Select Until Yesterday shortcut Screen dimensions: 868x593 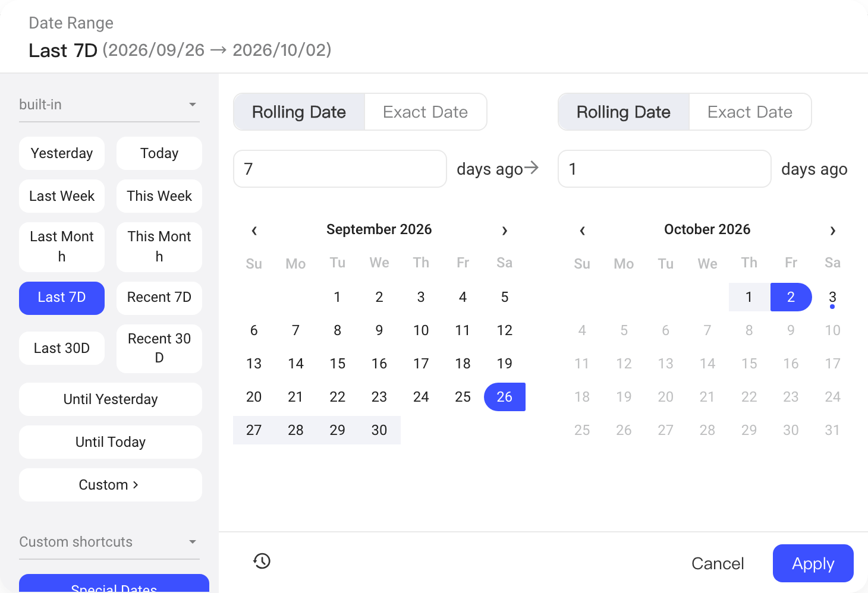[x=111, y=399]
